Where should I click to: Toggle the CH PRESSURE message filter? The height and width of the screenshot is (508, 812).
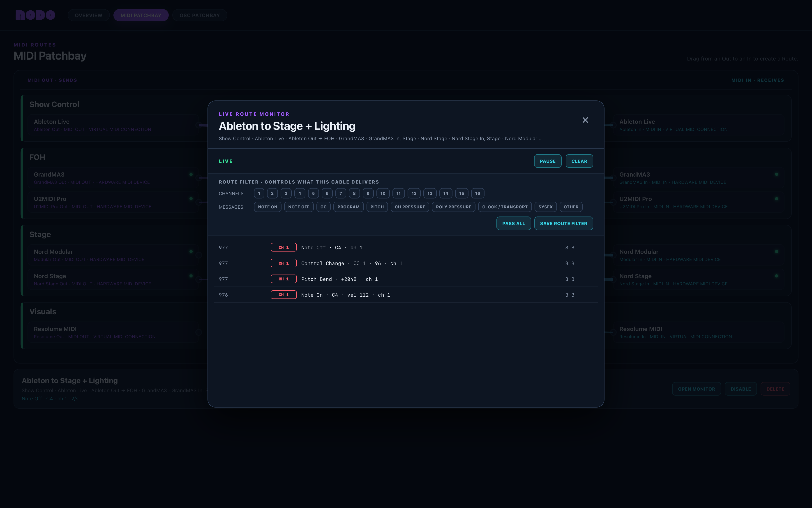coord(410,207)
